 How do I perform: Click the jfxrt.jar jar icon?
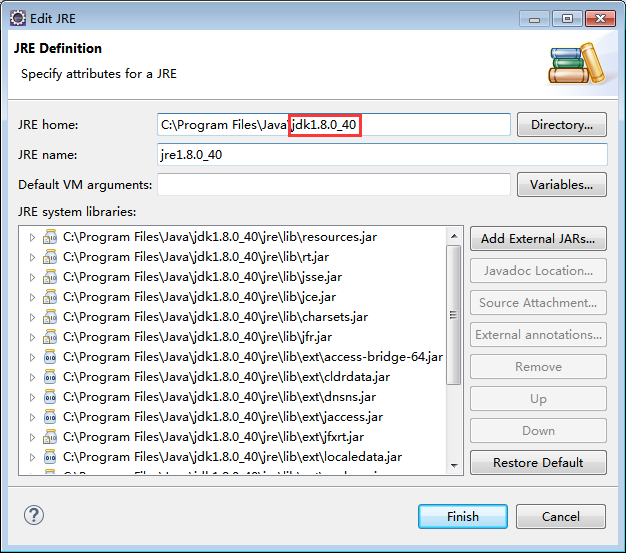(x=50, y=436)
